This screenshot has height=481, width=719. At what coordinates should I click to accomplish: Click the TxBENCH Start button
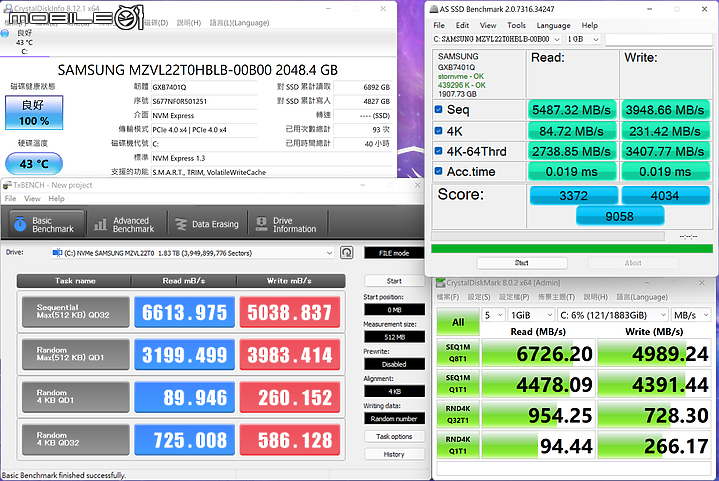[394, 281]
